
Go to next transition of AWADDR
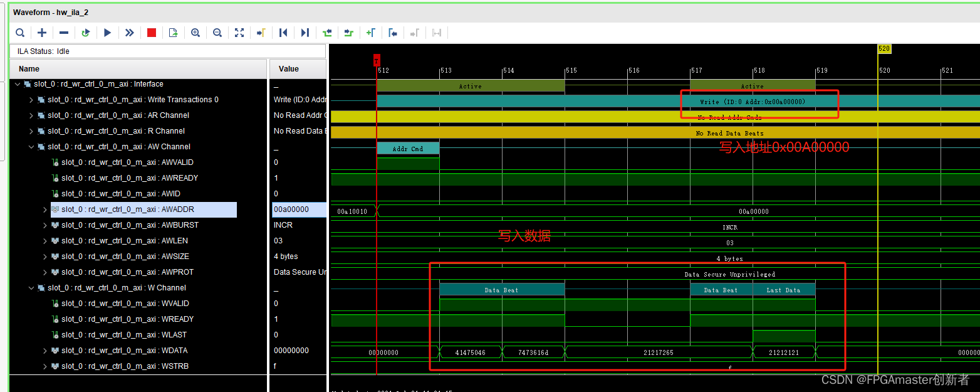(348, 33)
